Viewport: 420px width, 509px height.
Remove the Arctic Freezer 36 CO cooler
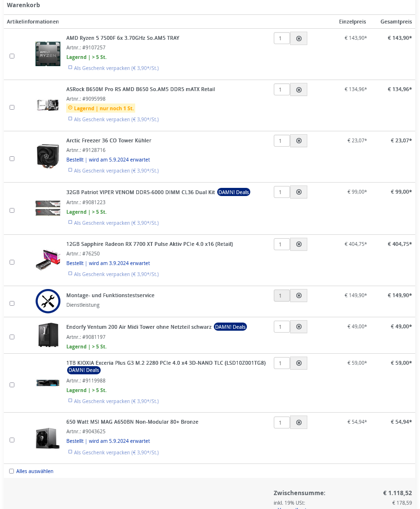[298, 140]
